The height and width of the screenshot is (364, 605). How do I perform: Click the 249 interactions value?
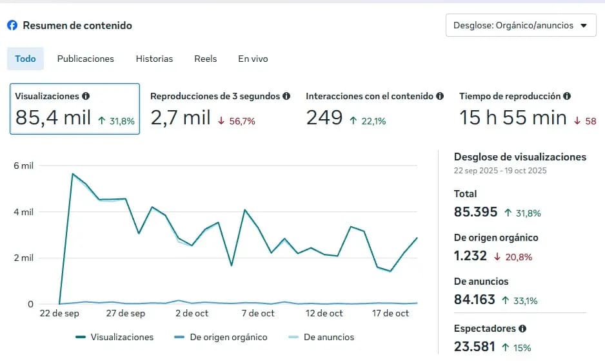click(x=324, y=118)
